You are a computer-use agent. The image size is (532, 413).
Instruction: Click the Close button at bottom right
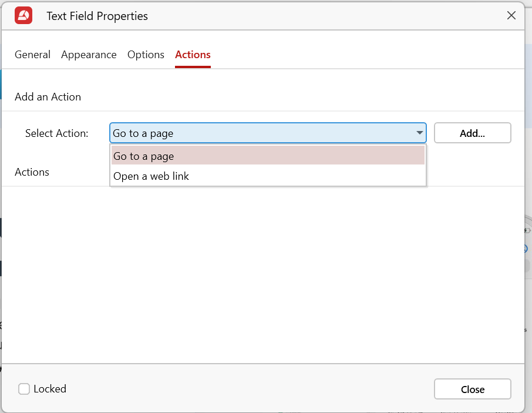472,390
